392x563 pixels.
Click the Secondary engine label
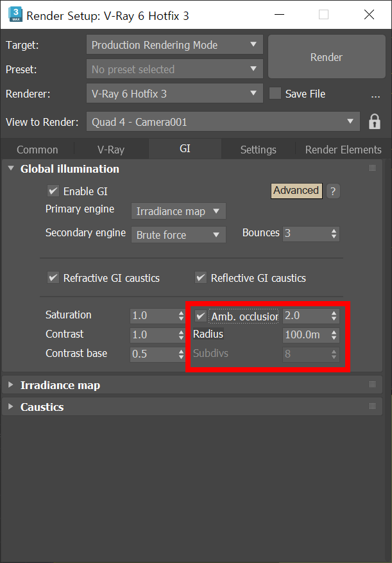click(85, 232)
